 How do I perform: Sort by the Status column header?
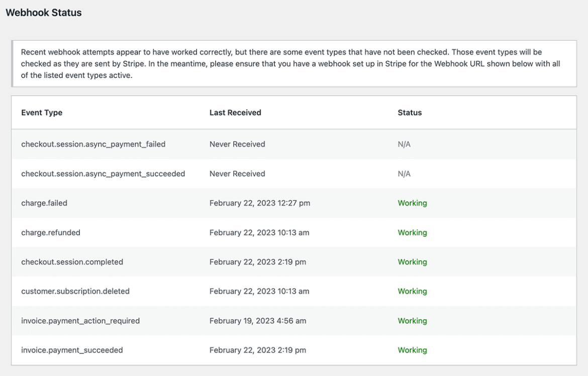point(410,112)
